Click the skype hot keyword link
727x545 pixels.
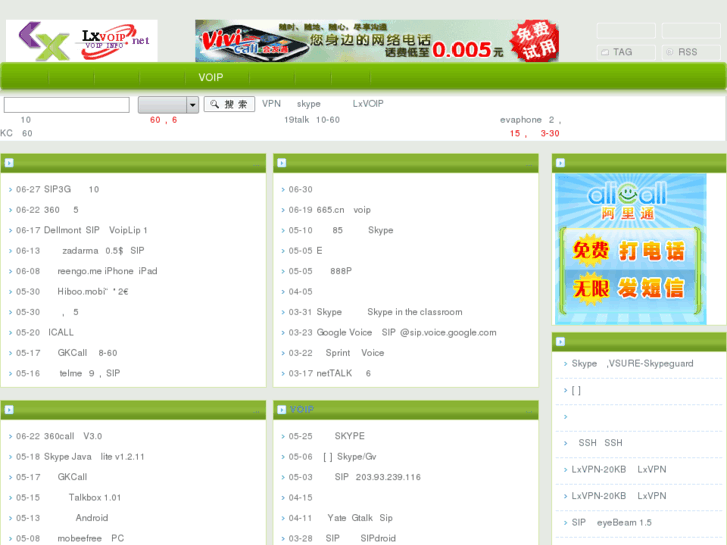(x=309, y=104)
